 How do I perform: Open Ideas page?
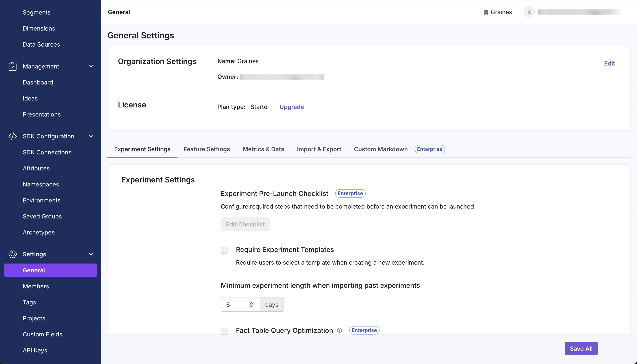click(x=30, y=99)
